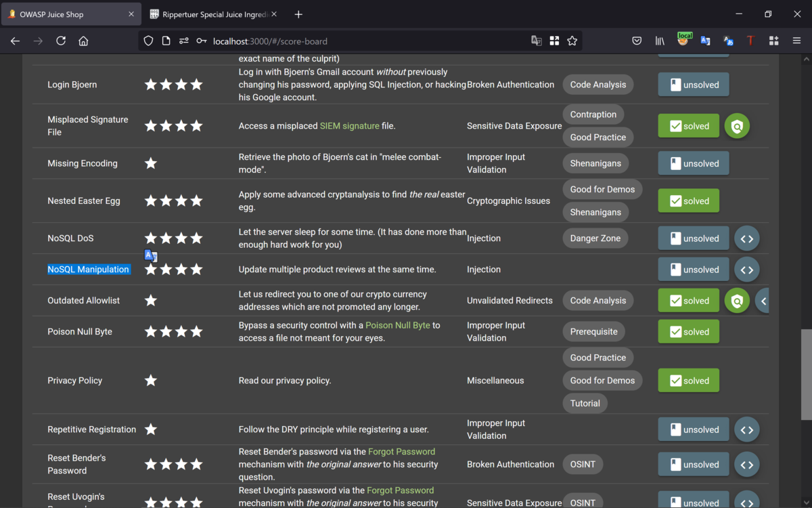The width and height of the screenshot is (812, 508).
Task: Select the Code Analysis tag for Login Bjoern
Action: click(x=598, y=85)
